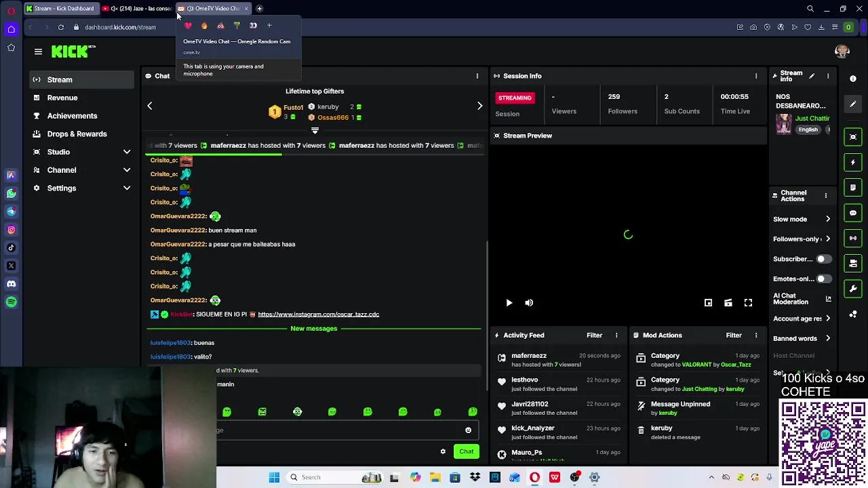Viewport: 868px width, 488px height.
Task: Send message with Chat button
Action: 467,451
